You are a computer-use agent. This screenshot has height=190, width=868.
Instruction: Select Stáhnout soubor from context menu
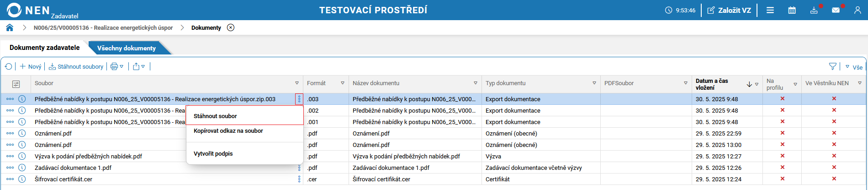click(215, 116)
